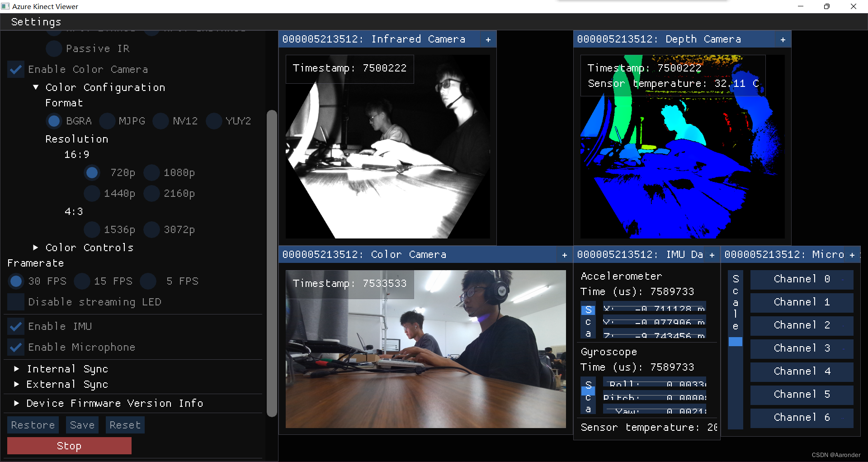868x462 pixels.
Task: Click the Channel 2 waveform plot
Action: [x=802, y=326]
